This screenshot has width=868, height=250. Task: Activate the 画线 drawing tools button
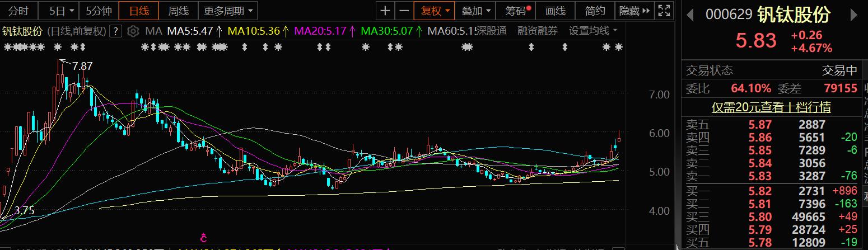point(556,11)
